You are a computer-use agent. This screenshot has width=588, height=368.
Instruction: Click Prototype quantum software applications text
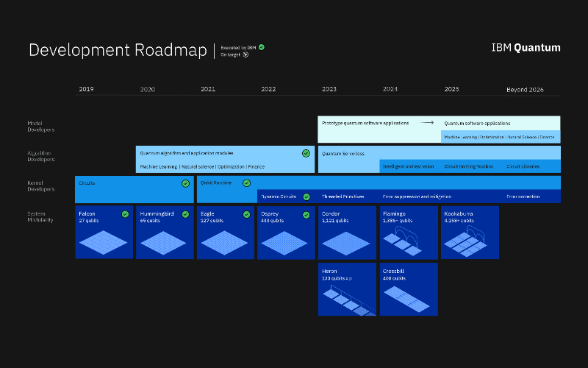365,123
